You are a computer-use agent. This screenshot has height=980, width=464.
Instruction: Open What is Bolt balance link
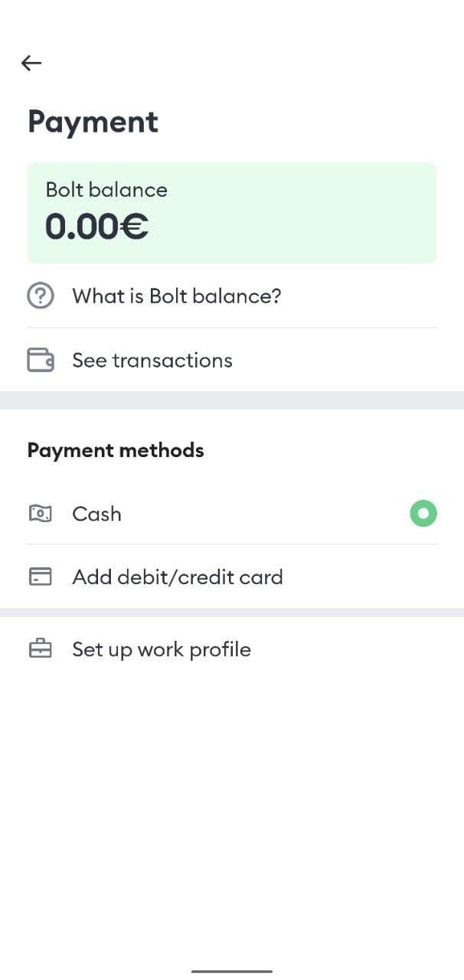pos(177,296)
